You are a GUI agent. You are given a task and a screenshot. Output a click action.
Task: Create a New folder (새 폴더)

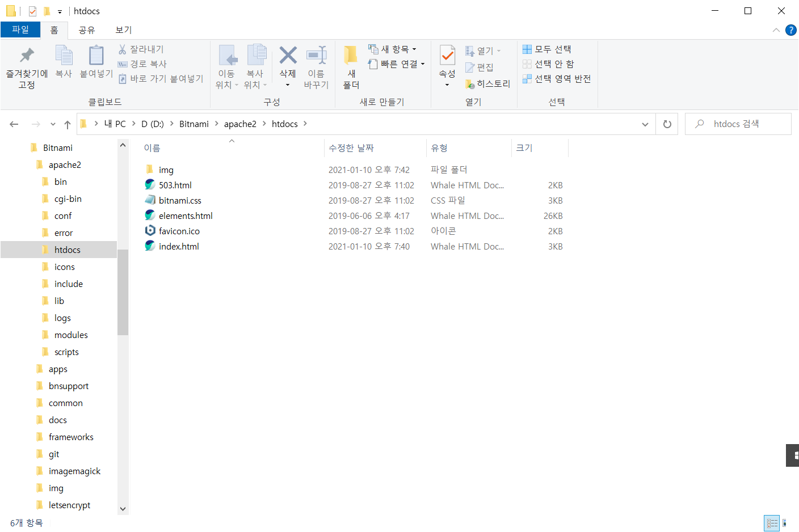pyautogui.click(x=351, y=67)
